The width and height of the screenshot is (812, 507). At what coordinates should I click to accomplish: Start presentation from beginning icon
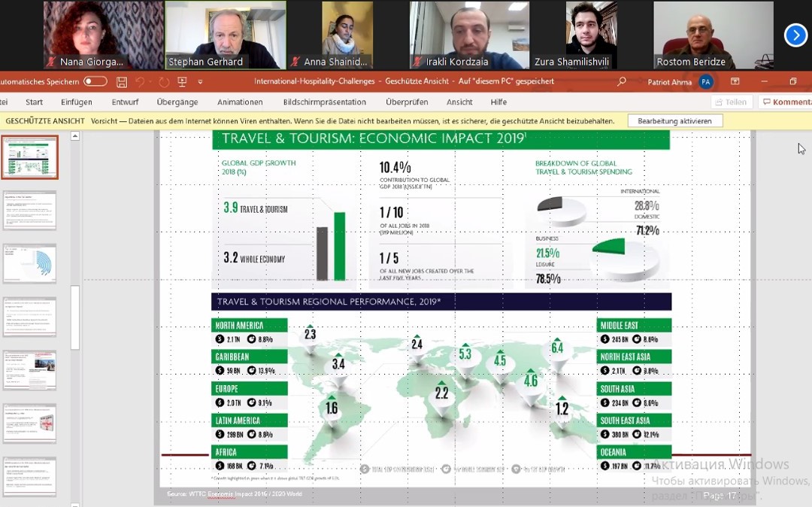point(182,81)
